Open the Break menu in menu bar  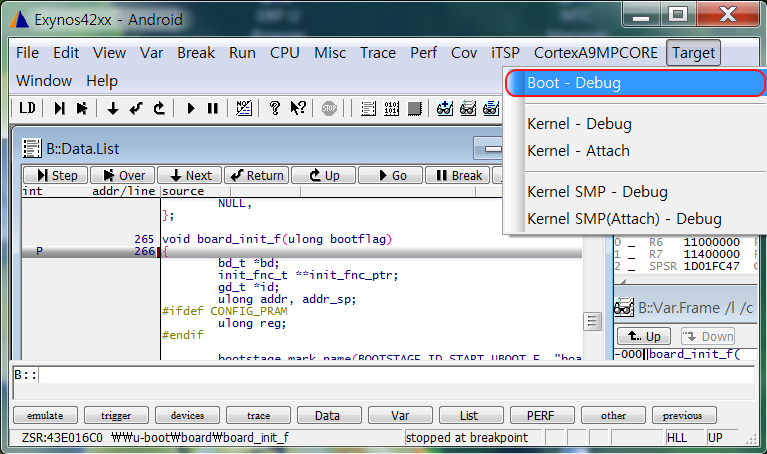[x=196, y=53]
